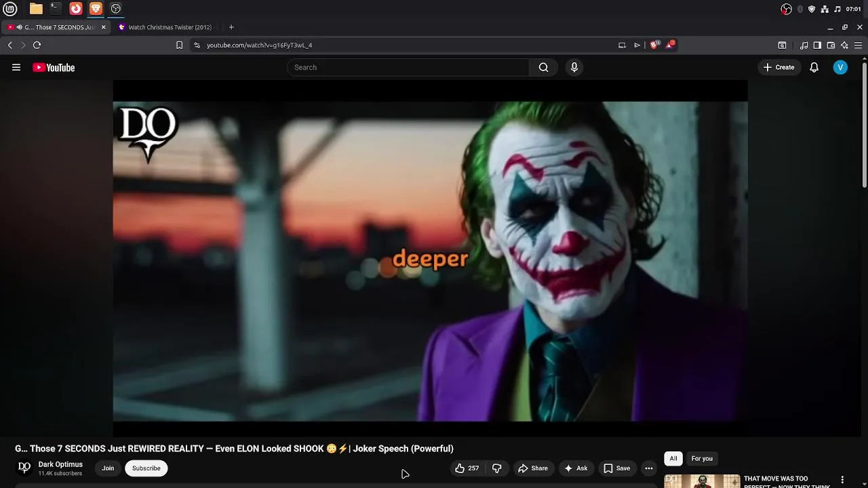Open the Leo AI sparkle icon
The width and height of the screenshot is (868, 488).
click(844, 45)
